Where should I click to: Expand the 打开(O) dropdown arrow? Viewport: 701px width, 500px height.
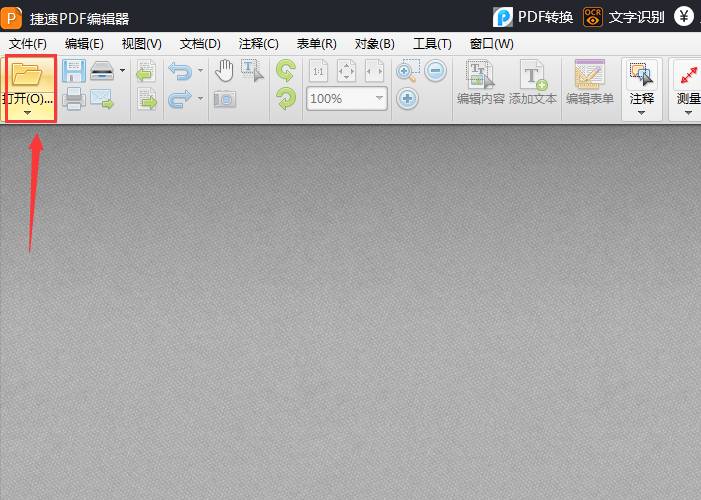pos(27,113)
